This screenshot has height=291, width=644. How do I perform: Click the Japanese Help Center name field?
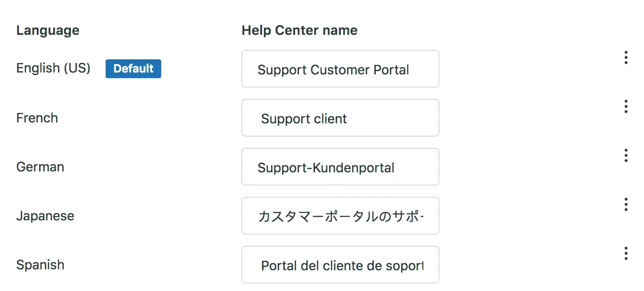pyautogui.click(x=340, y=216)
